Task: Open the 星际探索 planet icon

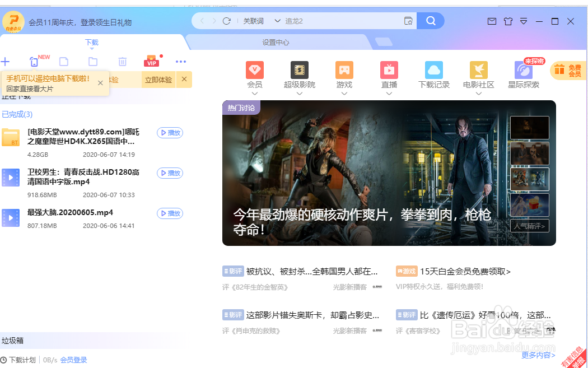Action: click(524, 70)
